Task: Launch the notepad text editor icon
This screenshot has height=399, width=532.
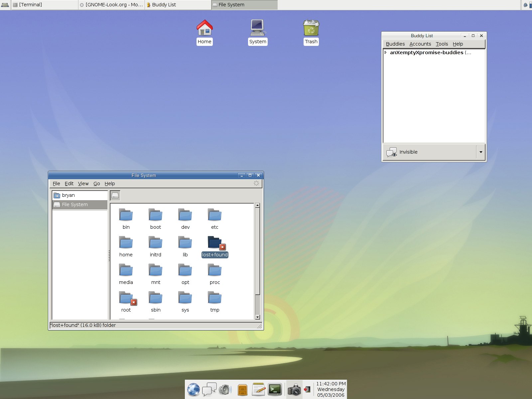Action: [258, 389]
